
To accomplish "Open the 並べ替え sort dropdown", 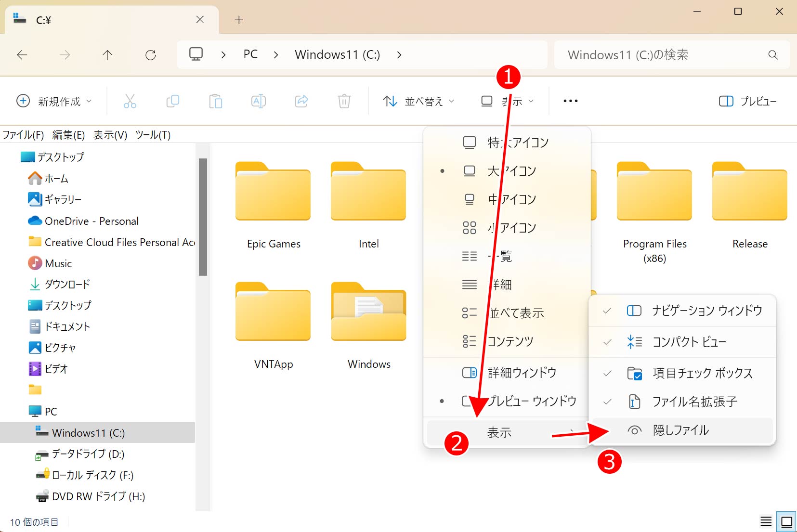I will tap(418, 101).
